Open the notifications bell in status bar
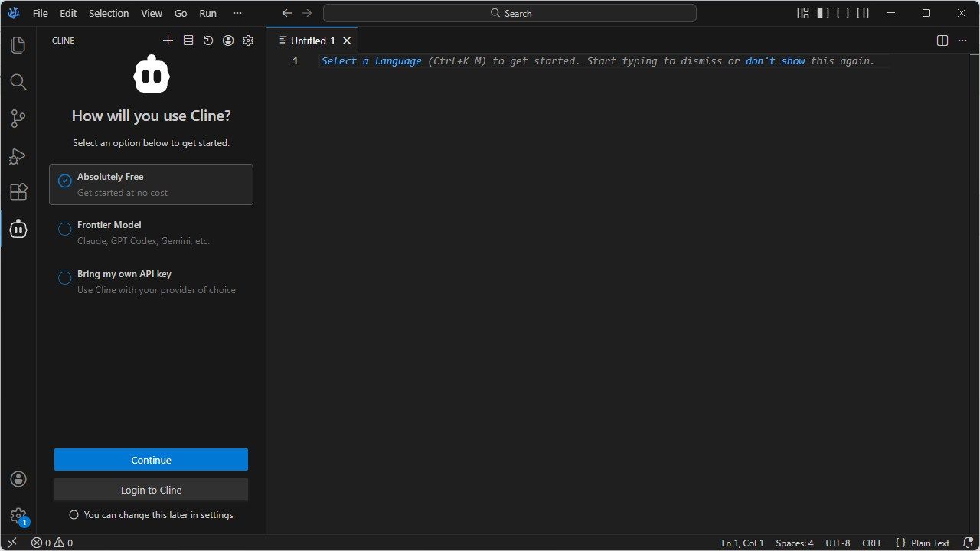 [x=967, y=543]
